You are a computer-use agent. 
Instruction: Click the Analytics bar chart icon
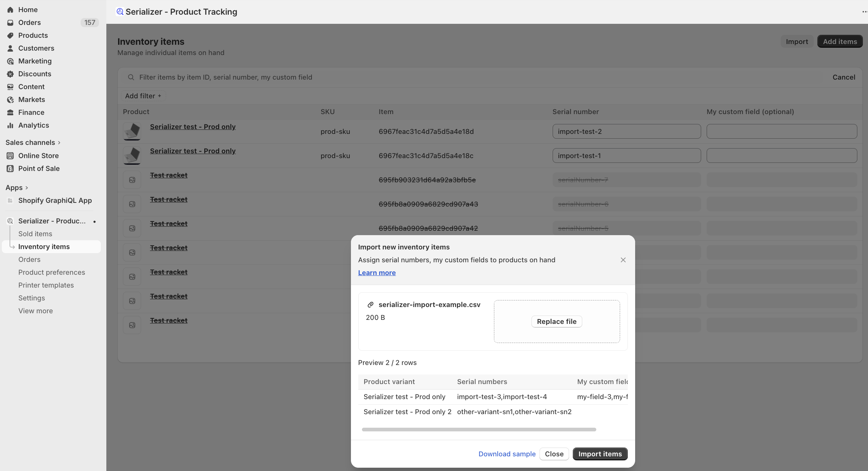(10, 125)
